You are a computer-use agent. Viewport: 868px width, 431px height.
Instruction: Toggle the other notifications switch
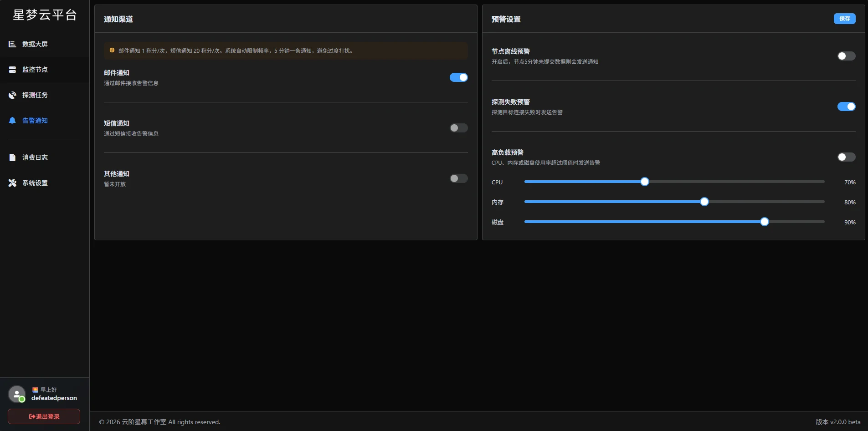[x=458, y=178]
